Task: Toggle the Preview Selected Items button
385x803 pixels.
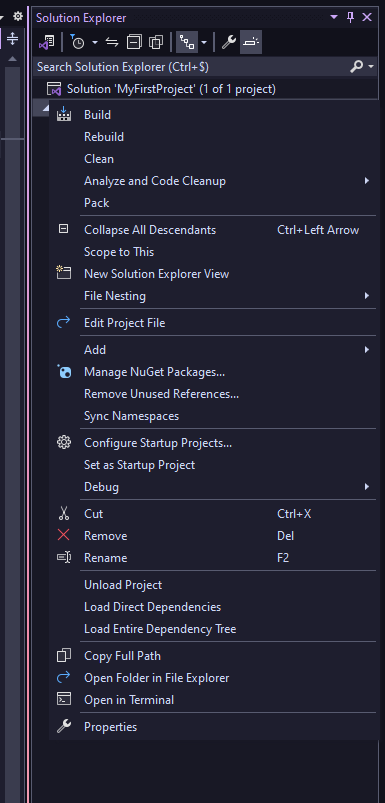Action: (x=251, y=43)
